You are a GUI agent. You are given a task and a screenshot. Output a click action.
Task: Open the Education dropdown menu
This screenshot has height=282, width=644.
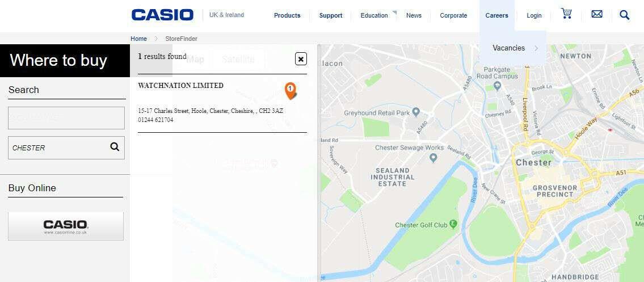pyautogui.click(x=374, y=15)
